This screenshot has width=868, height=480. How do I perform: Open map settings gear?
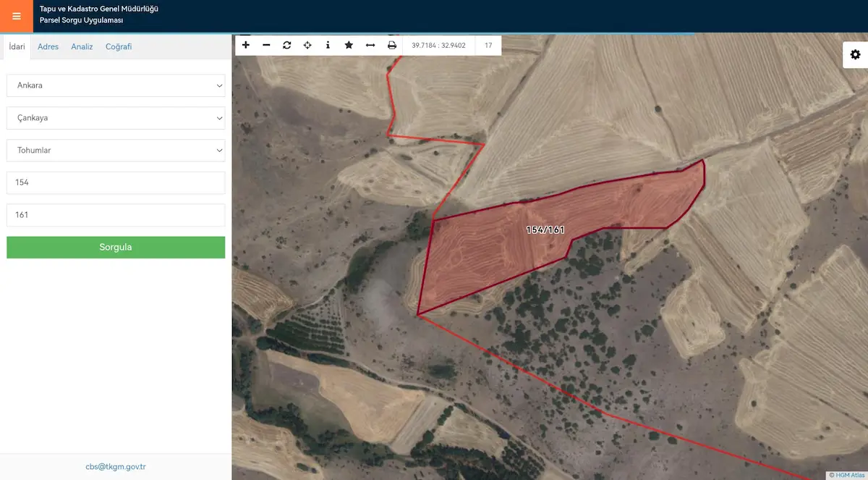pos(856,54)
